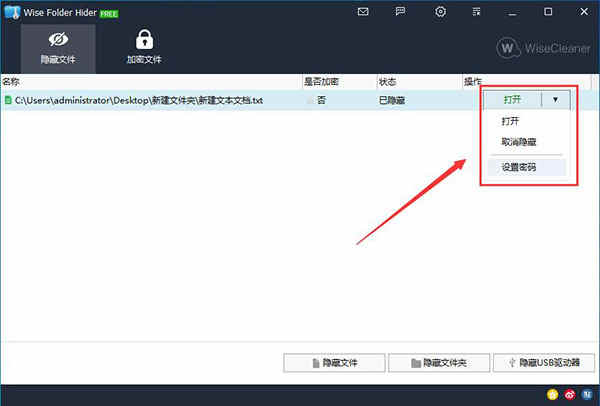Viewport: 600px width, 406px height.
Task: Click the green 打开 button in the row
Action: [x=513, y=100]
